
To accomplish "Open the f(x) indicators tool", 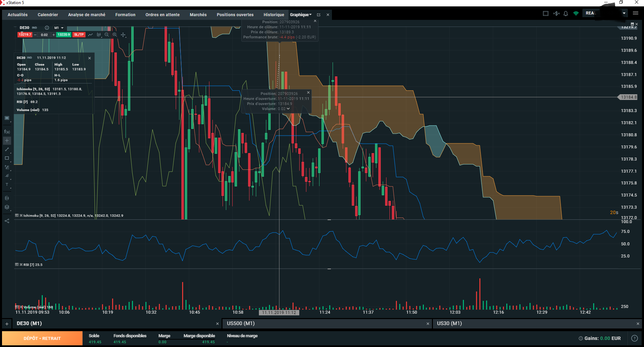I will coord(7,132).
